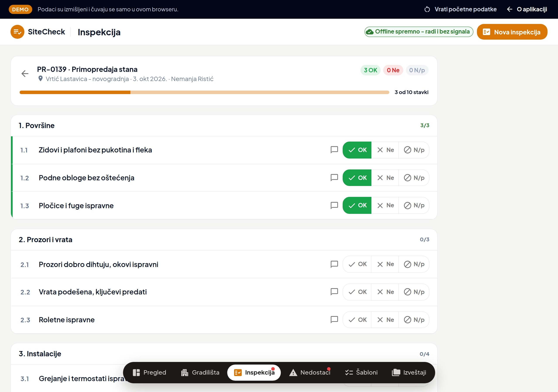The width and height of the screenshot is (558, 392).
Task: Click restore icon beside Vrati početne podatke
Action: 427,9
